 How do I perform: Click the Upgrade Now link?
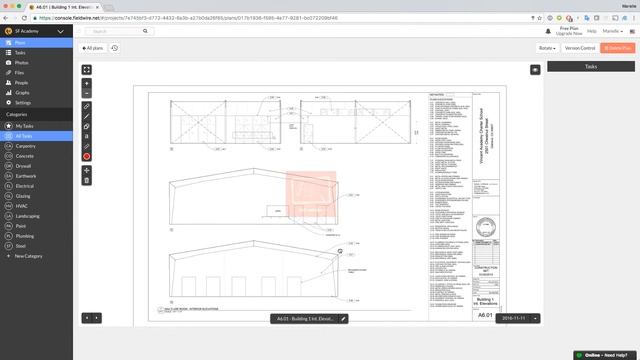click(x=569, y=34)
